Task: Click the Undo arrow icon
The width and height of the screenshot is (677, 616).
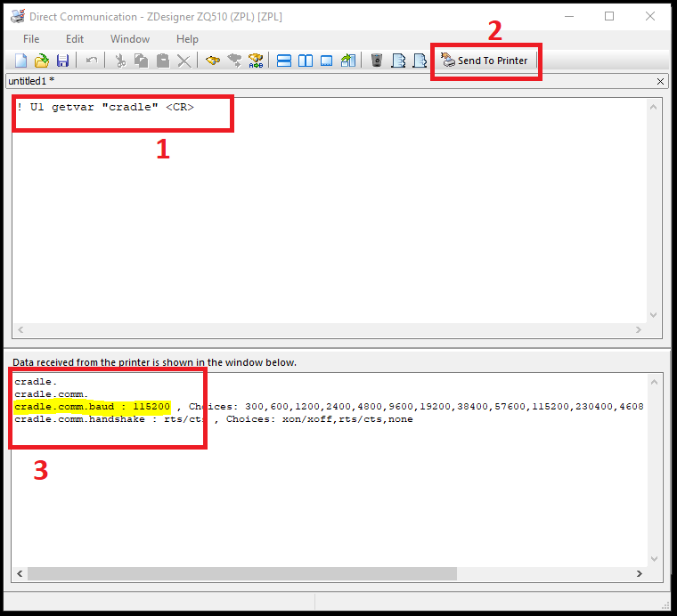Action: pyautogui.click(x=91, y=61)
